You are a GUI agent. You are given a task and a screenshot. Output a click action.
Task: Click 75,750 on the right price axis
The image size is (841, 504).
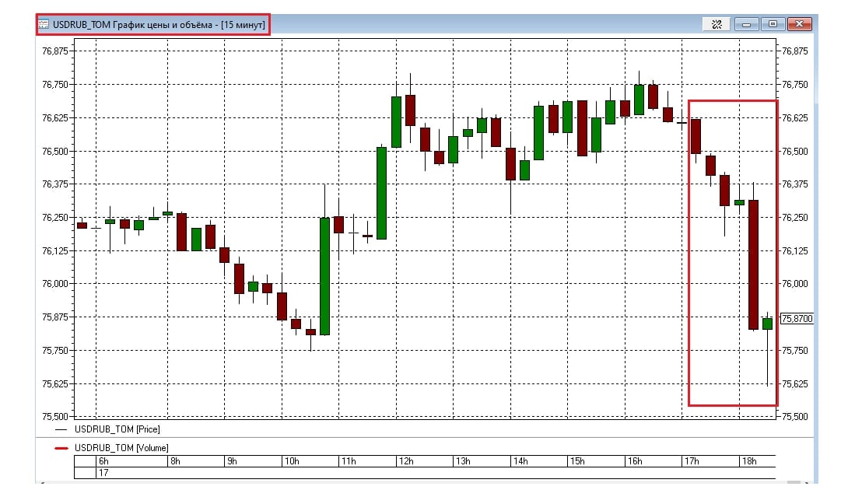795,350
